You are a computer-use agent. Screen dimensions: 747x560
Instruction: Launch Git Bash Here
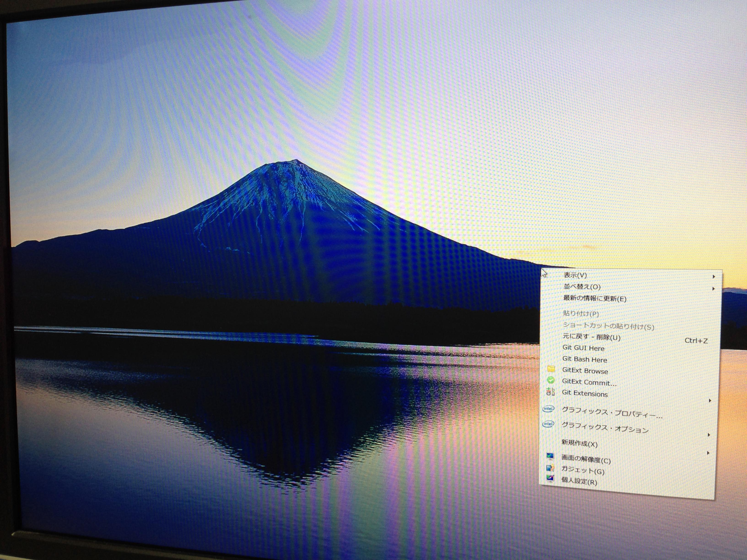(585, 359)
